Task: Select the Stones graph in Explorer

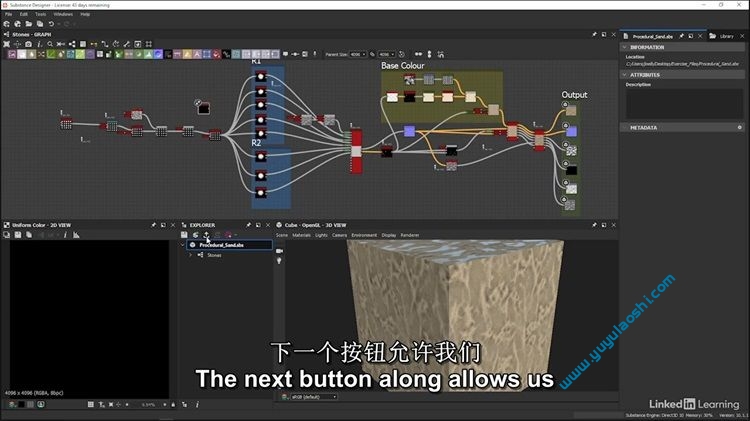Action: [214, 255]
